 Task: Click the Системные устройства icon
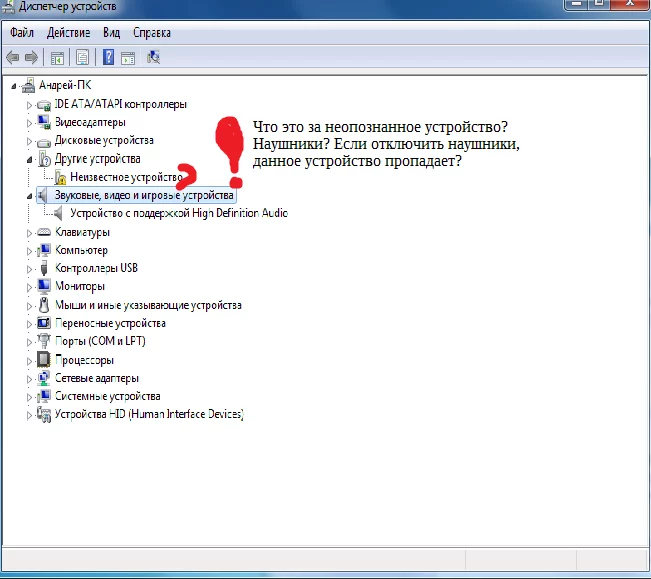pos(44,396)
